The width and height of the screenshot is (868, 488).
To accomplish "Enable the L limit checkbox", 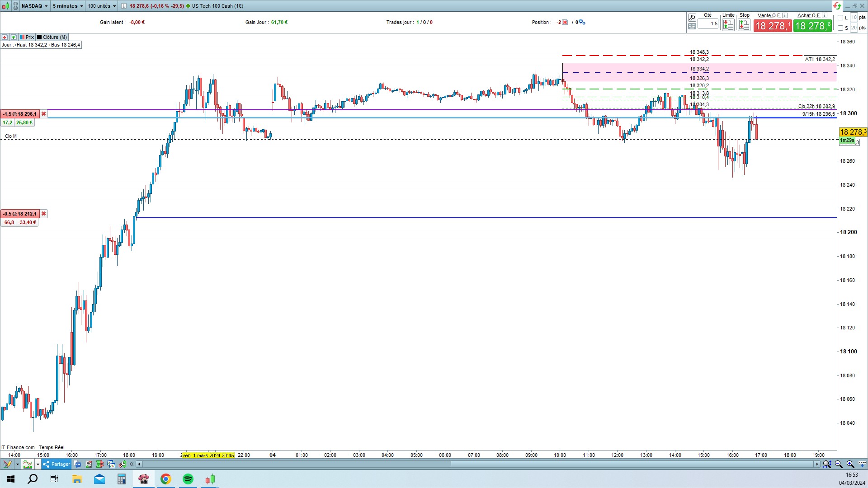I will pyautogui.click(x=840, y=18).
